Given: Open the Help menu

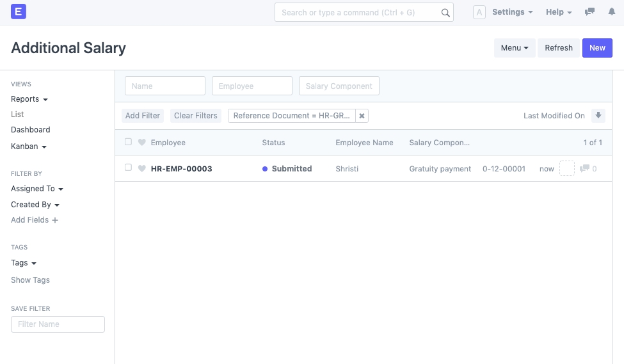Looking at the screenshot, I should 559,12.
